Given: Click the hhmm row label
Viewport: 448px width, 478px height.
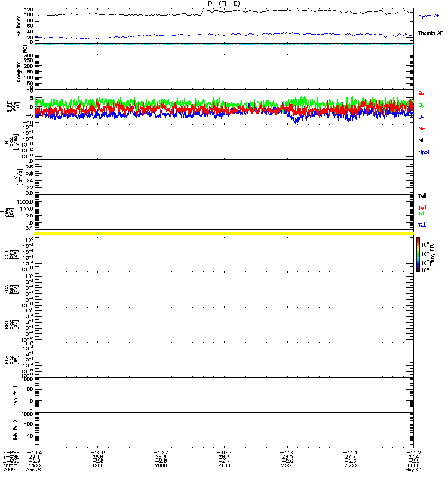Looking at the screenshot, I should click(10, 465).
